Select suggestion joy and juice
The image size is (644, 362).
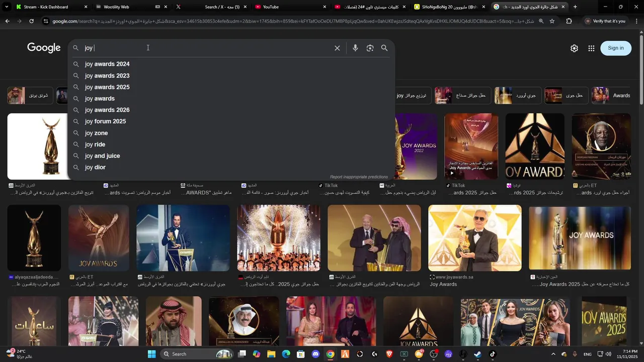click(x=231, y=156)
